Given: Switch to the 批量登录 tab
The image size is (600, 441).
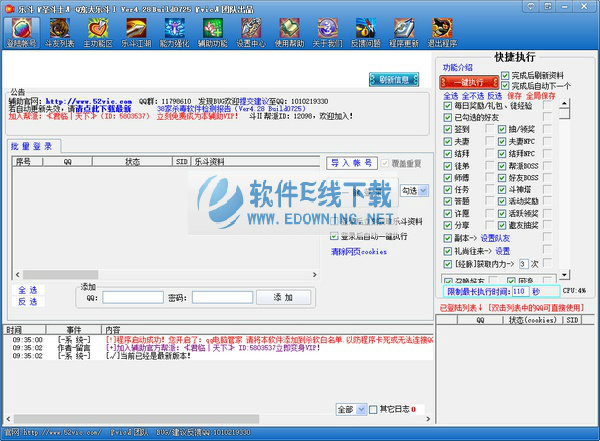Looking at the screenshot, I should tap(34, 146).
